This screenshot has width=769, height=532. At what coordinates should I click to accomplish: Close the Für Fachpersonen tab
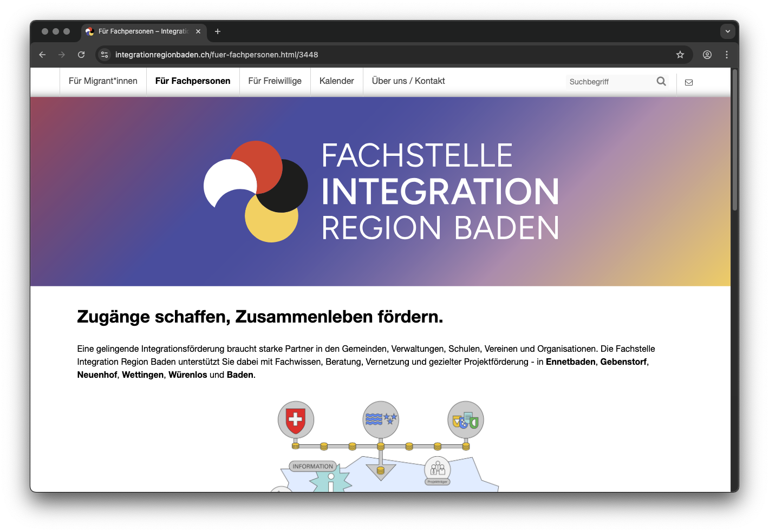(x=198, y=31)
